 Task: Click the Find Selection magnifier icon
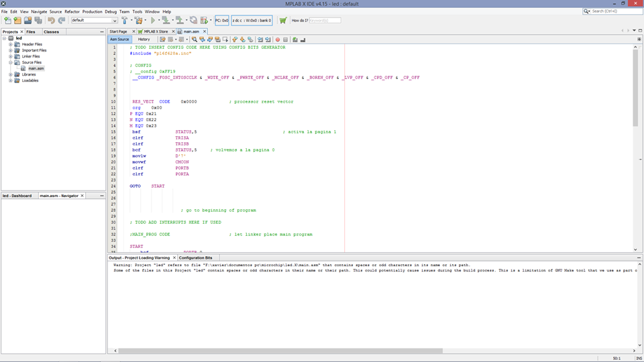195,40
